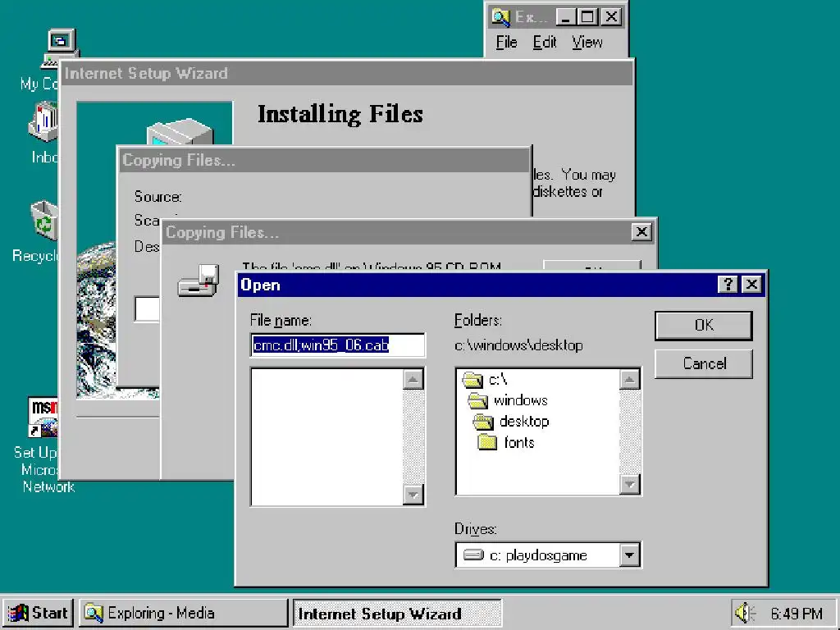Click the Installing Files heading

coord(340,114)
